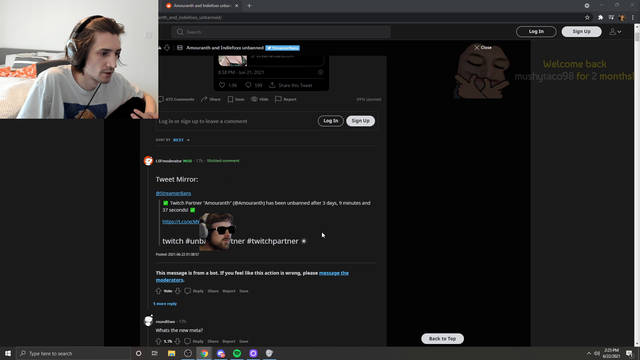Click the embedded tweet reply bubble icon
The image size is (640, 360).
tap(248, 85)
